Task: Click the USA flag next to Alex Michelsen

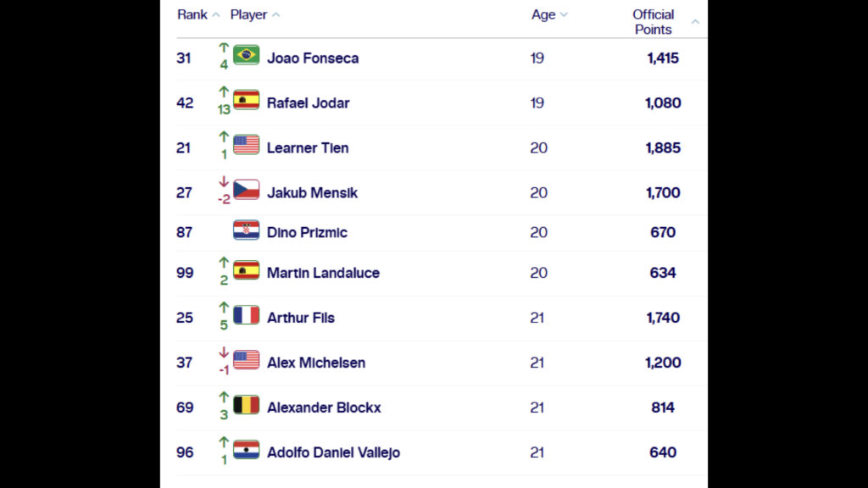Action: click(x=246, y=359)
